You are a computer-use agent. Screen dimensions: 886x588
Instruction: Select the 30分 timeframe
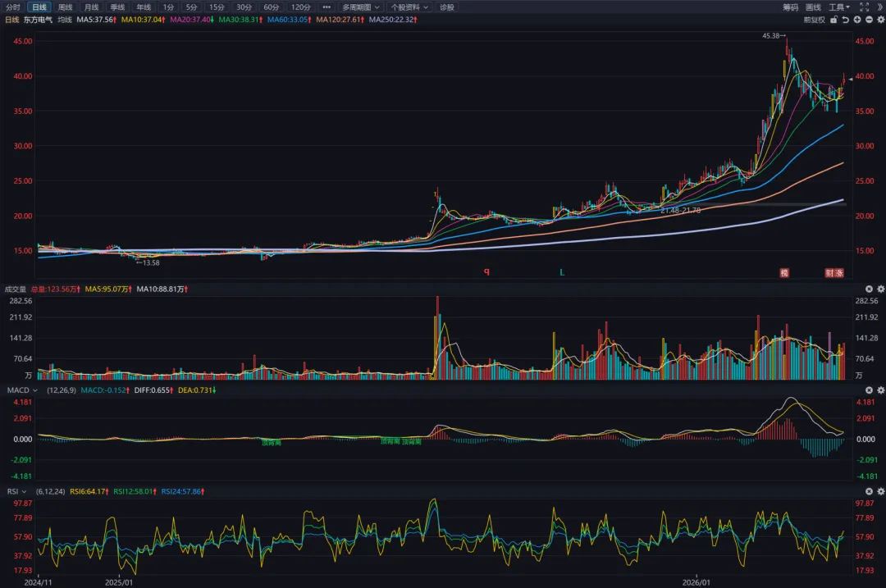click(244, 7)
